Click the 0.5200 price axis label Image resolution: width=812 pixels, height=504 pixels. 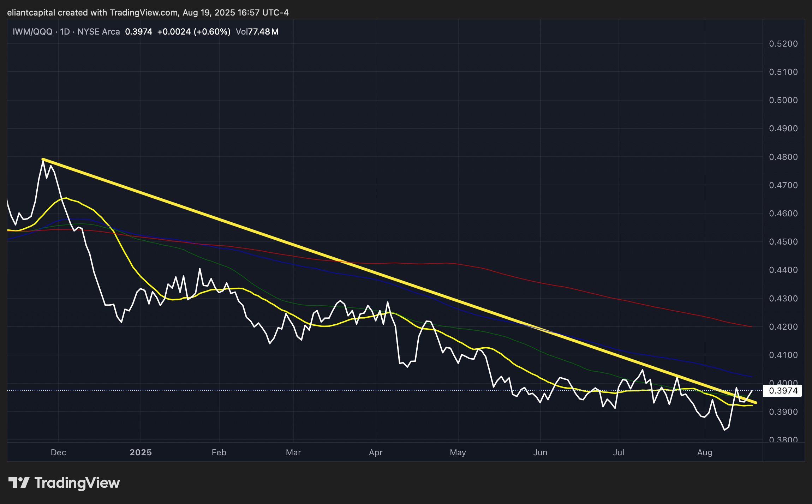[x=783, y=44]
